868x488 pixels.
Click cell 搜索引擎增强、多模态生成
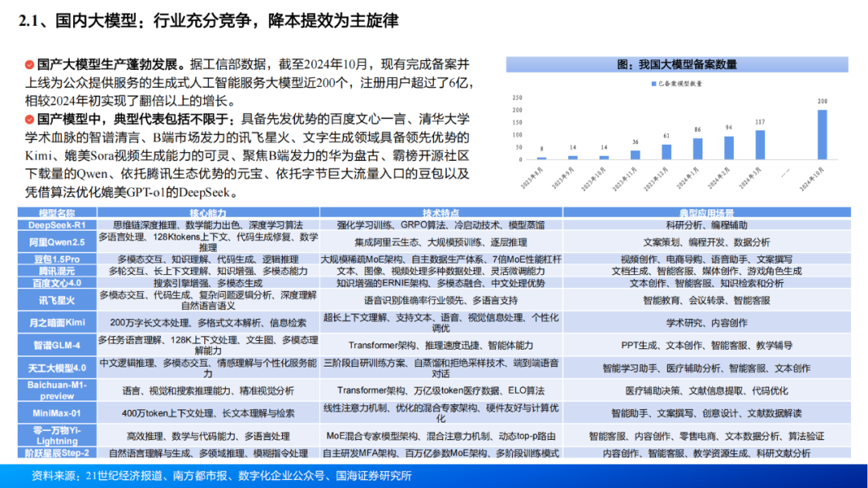208,283
